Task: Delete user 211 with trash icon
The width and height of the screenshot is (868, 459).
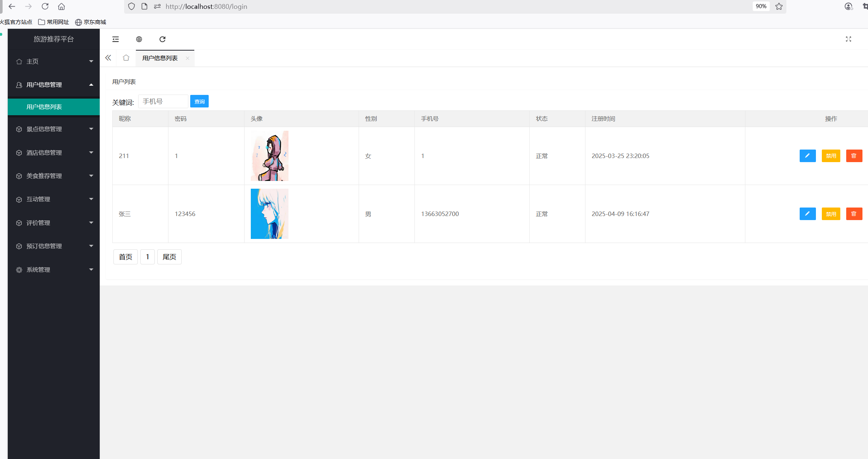Action: click(x=854, y=156)
